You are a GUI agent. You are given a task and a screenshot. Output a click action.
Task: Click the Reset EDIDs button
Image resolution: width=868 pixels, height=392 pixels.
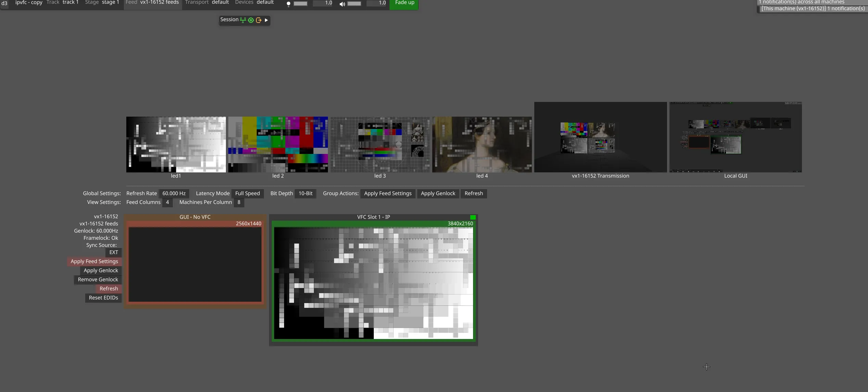pos(103,298)
